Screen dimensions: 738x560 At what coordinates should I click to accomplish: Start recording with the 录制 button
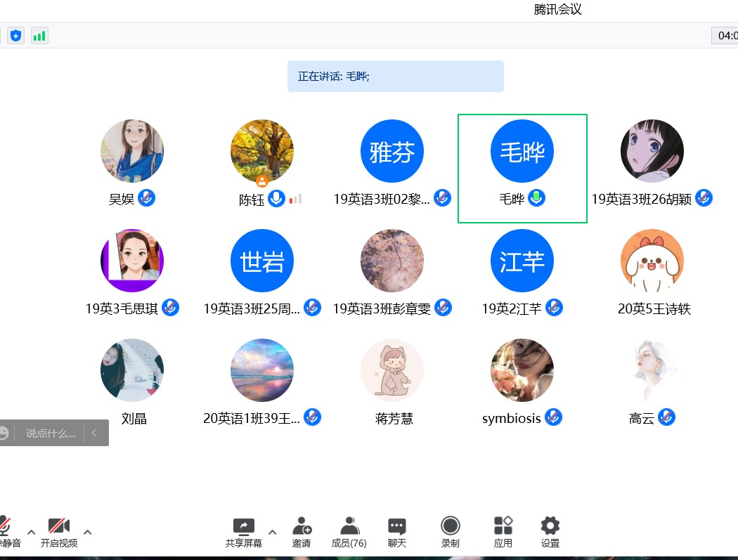coord(451,526)
